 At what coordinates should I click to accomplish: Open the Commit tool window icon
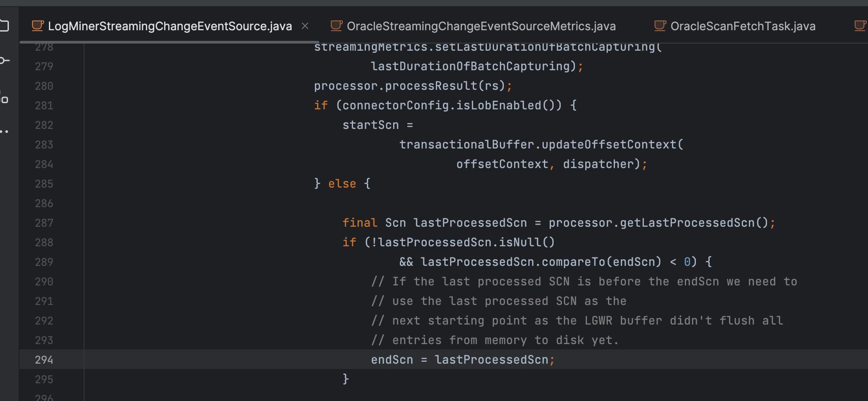pyautogui.click(x=4, y=60)
